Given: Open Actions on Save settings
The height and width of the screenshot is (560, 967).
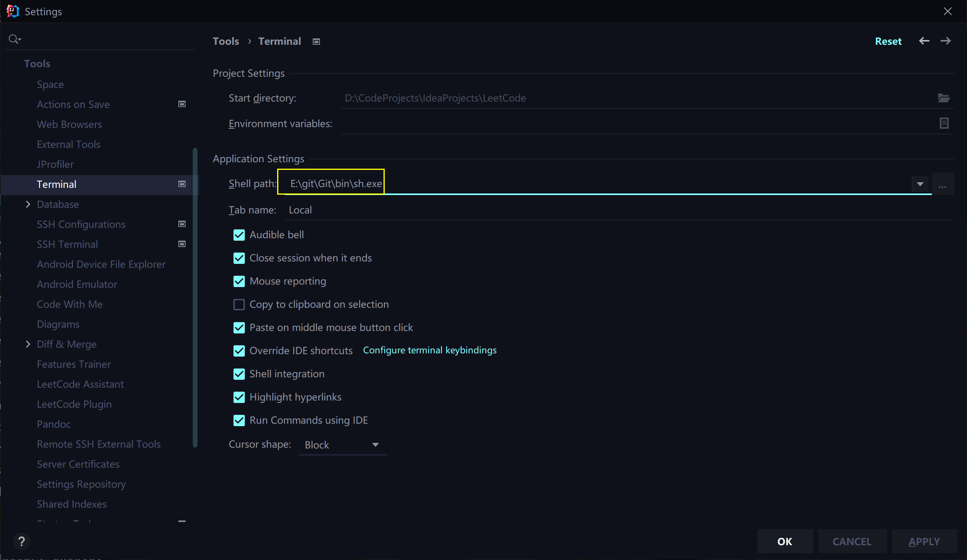Looking at the screenshot, I should 73,104.
